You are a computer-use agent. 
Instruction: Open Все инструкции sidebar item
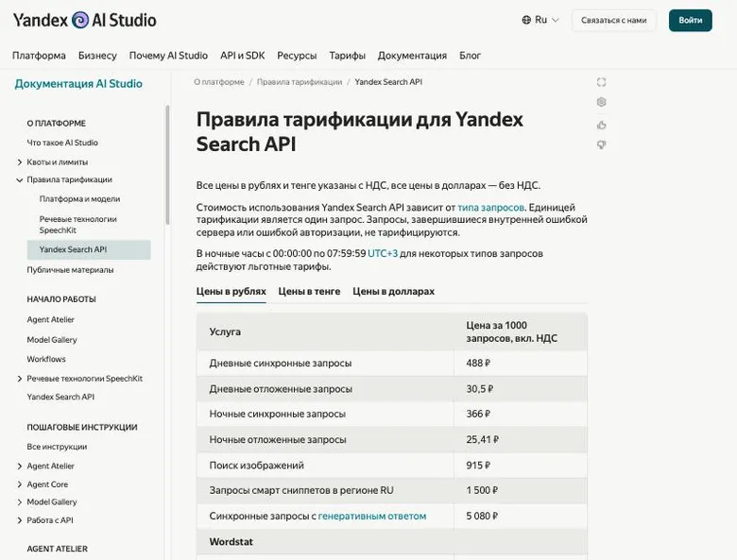pyautogui.click(x=57, y=447)
